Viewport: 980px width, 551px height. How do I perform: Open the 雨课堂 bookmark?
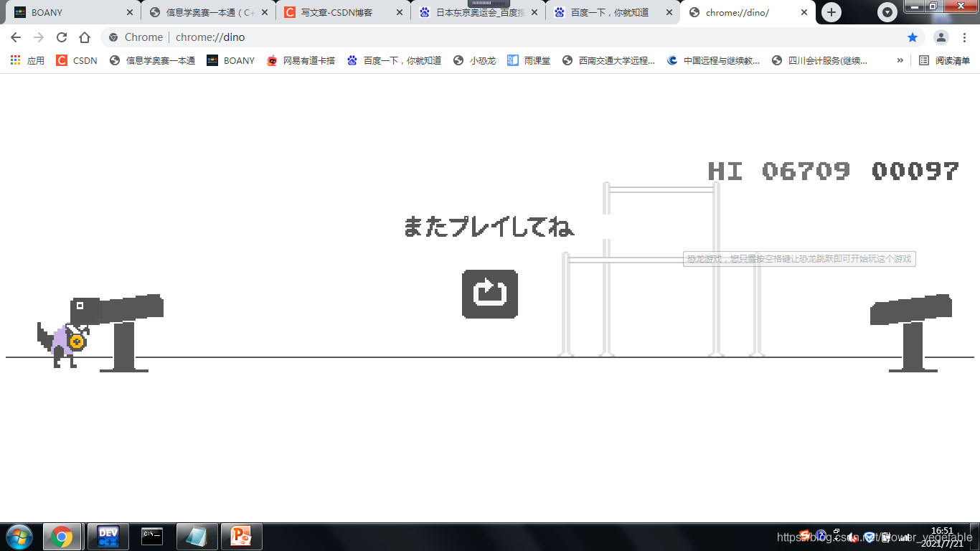pyautogui.click(x=529, y=60)
